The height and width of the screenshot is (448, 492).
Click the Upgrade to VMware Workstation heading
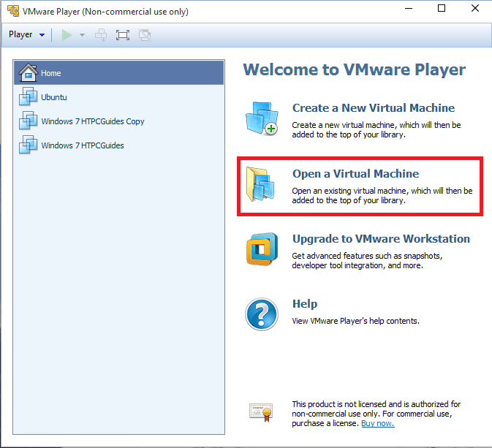pos(381,239)
